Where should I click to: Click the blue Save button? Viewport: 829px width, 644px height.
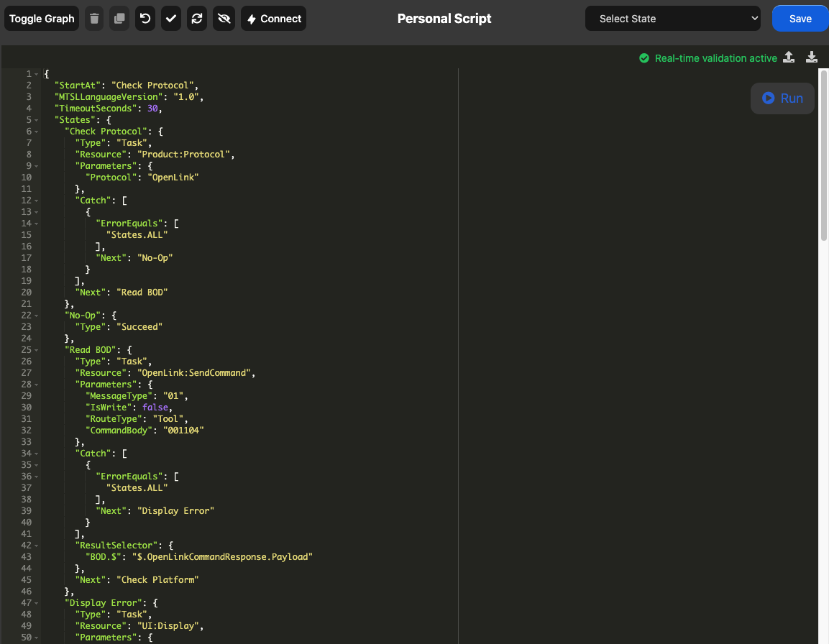point(800,19)
